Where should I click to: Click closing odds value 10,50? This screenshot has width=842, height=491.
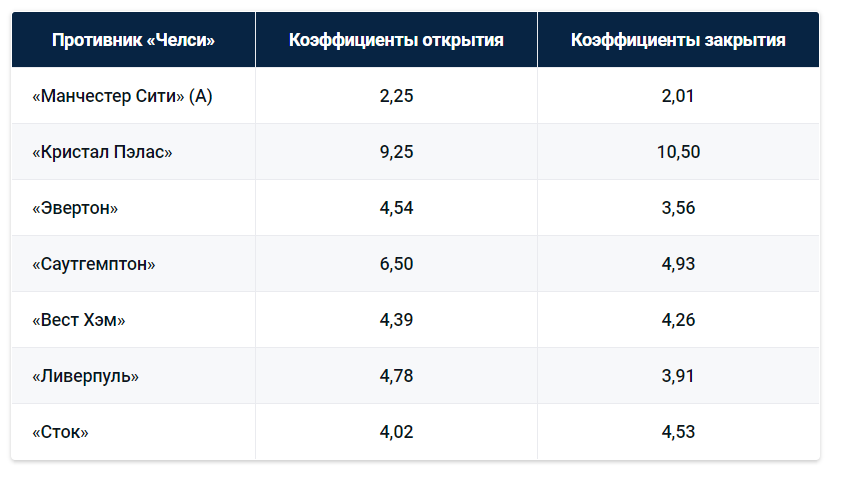(678, 152)
